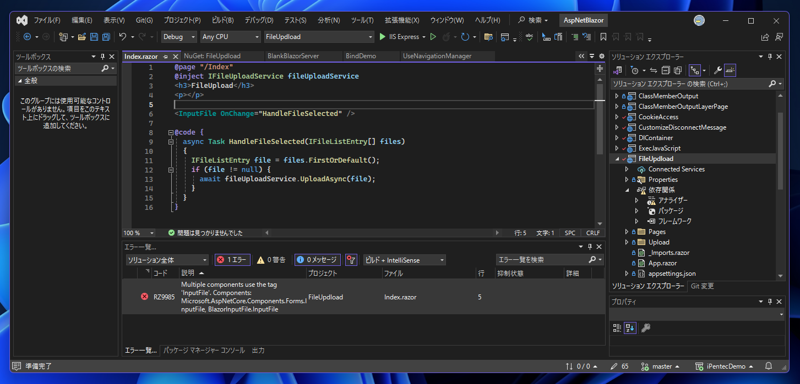
Task: Click Switch Views icon in Solution Explorer
Action: pos(618,70)
